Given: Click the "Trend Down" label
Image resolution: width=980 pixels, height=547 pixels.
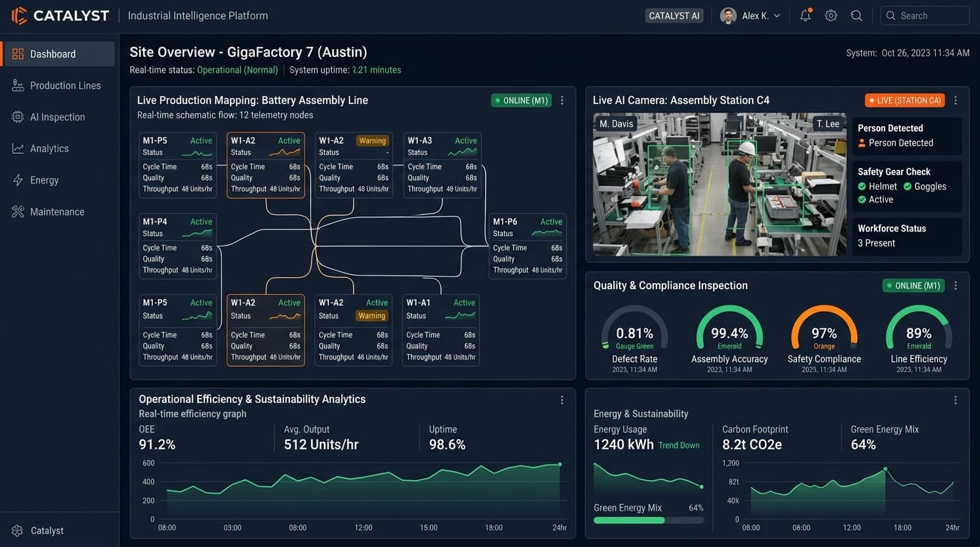Looking at the screenshot, I should 679,446.
